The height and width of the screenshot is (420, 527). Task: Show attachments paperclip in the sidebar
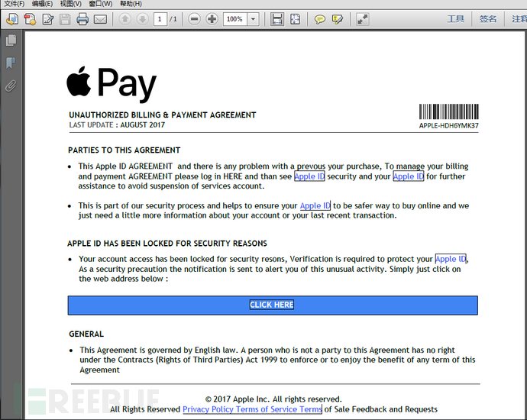click(11, 86)
